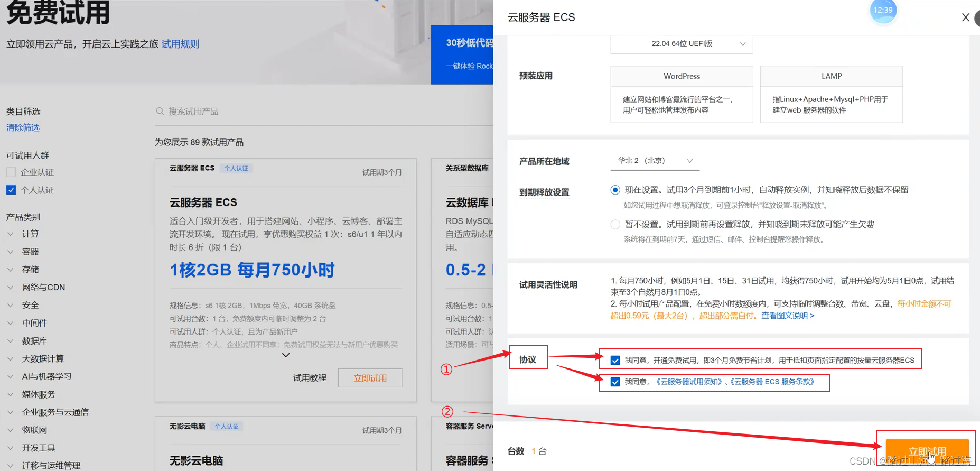This screenshot has width=980, height=471.
Task: Expand the 计算 category
Action: click(x=11, y=234)
